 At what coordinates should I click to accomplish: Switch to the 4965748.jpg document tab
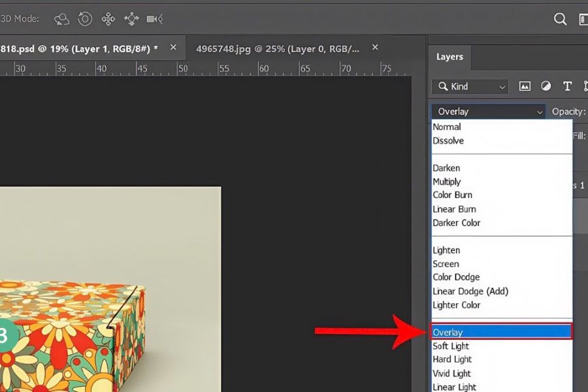tap(277, 48)
